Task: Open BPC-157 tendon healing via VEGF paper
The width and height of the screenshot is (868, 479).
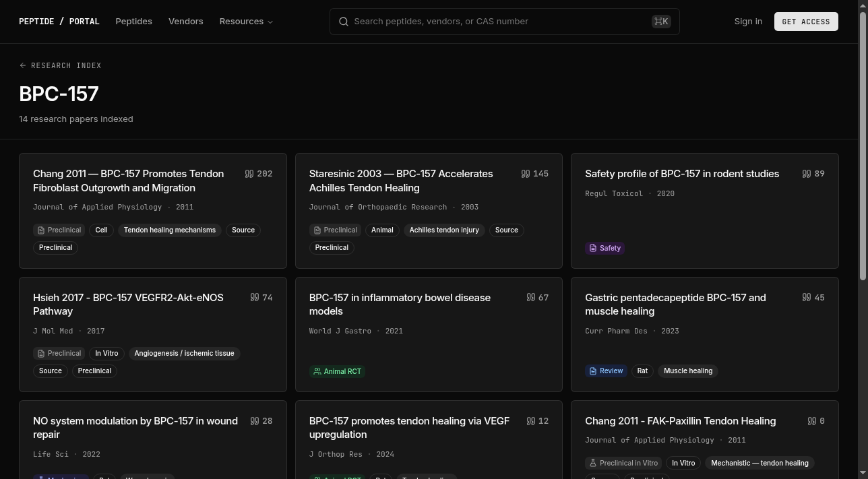Action: 409,428
